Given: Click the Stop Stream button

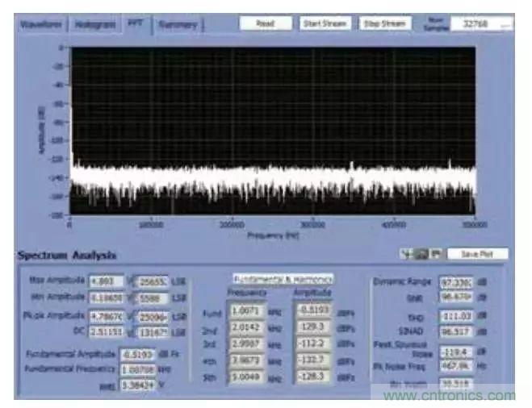Looking at the screenshot, I should [x=383, y=24].
